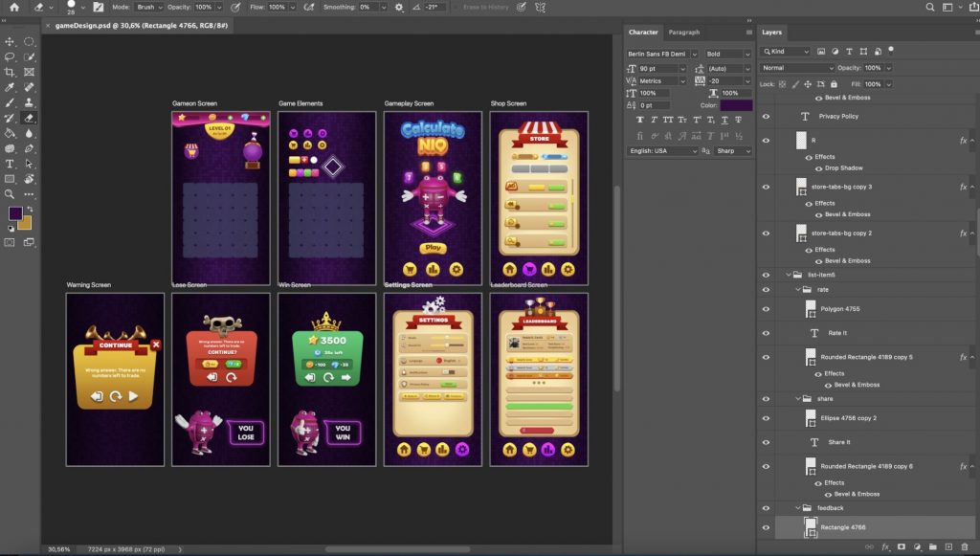Choose the Clone Stamp tool
This screenshot has width=980, height=556.
coord(29,102)
